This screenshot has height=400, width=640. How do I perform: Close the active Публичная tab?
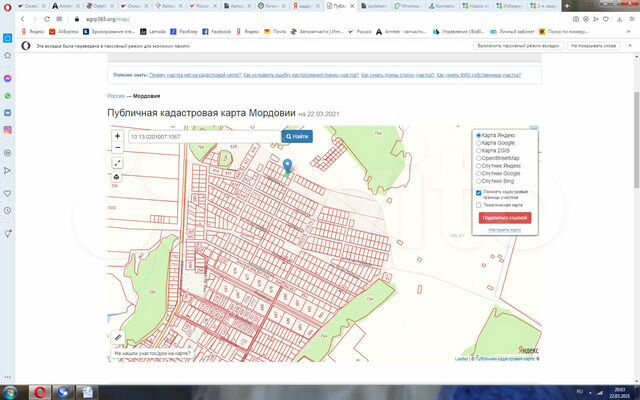pyautogui.click(x=352, y=6)
